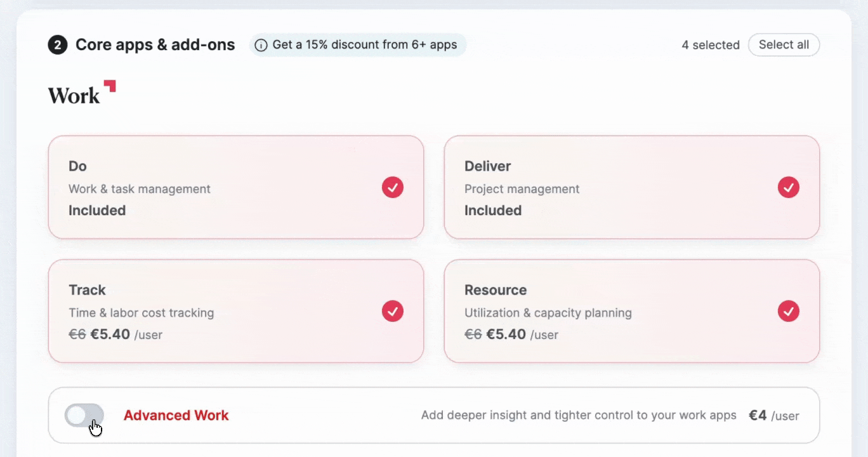Click the 'Included' label in Do card

point(97,211)
